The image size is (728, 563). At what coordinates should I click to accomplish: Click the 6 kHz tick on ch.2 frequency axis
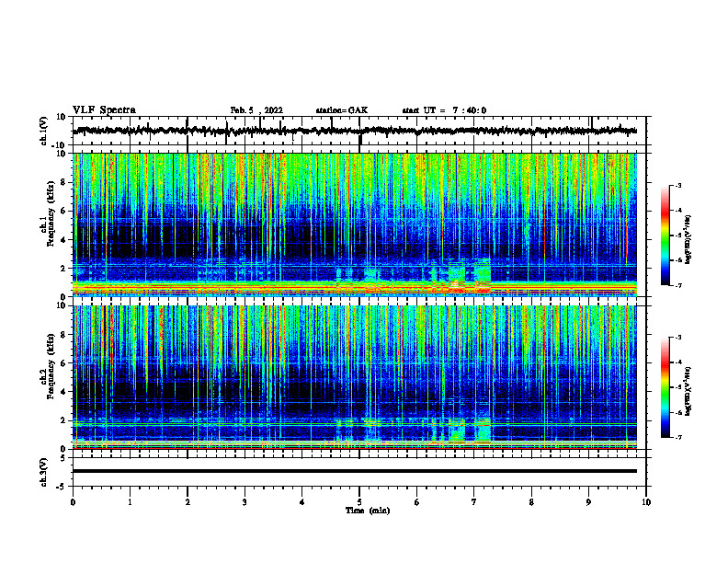(x=63, y=363)
